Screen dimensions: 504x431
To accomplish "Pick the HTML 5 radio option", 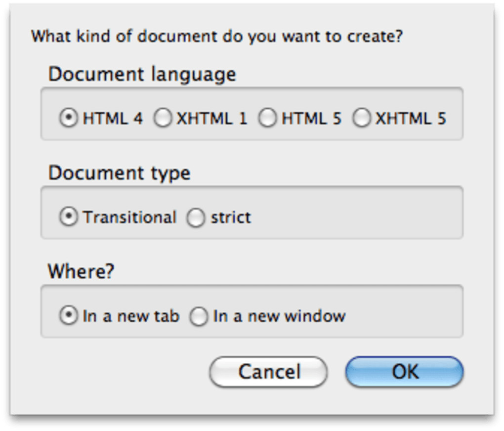I will [268, 119].
